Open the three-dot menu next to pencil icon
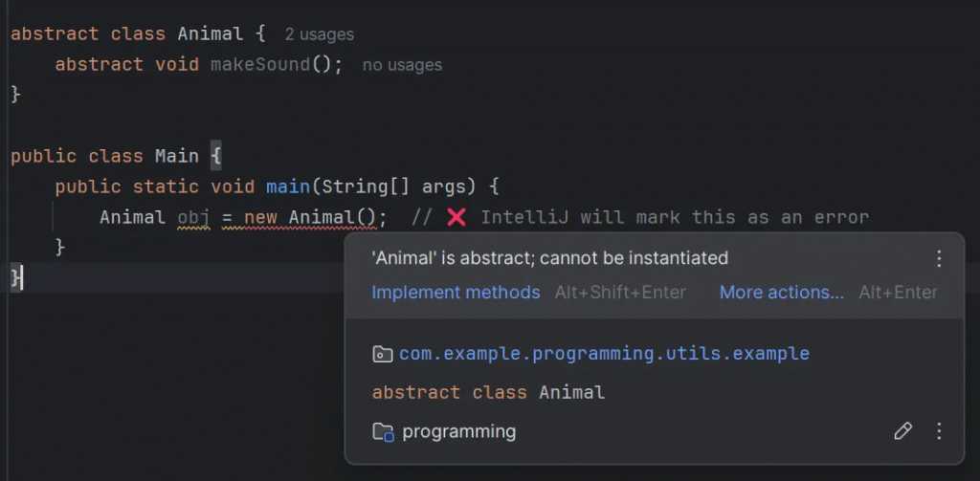 939,431
